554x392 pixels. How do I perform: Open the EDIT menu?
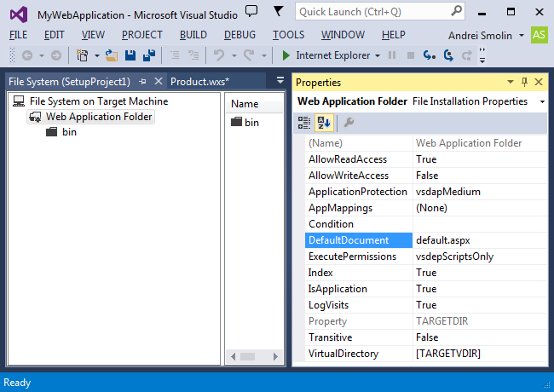click(54, 35)
